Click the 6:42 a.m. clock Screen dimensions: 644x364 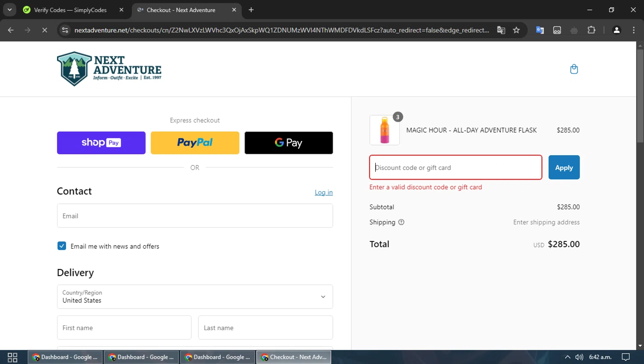click(600, 357)
